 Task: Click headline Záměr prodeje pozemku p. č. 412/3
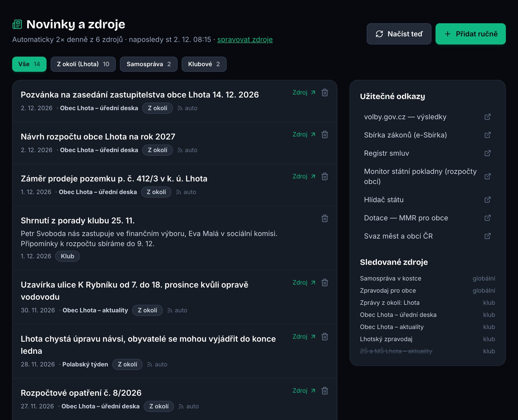click(x=114, y=179)
